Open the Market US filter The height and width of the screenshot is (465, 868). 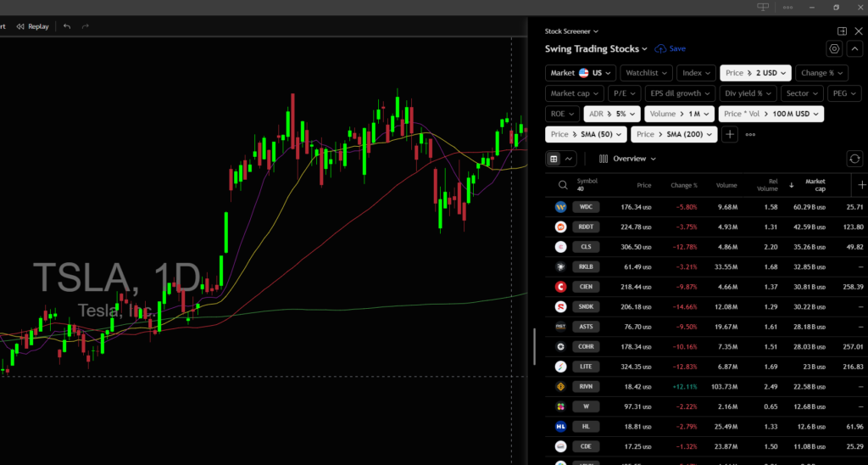pos(581,73)
